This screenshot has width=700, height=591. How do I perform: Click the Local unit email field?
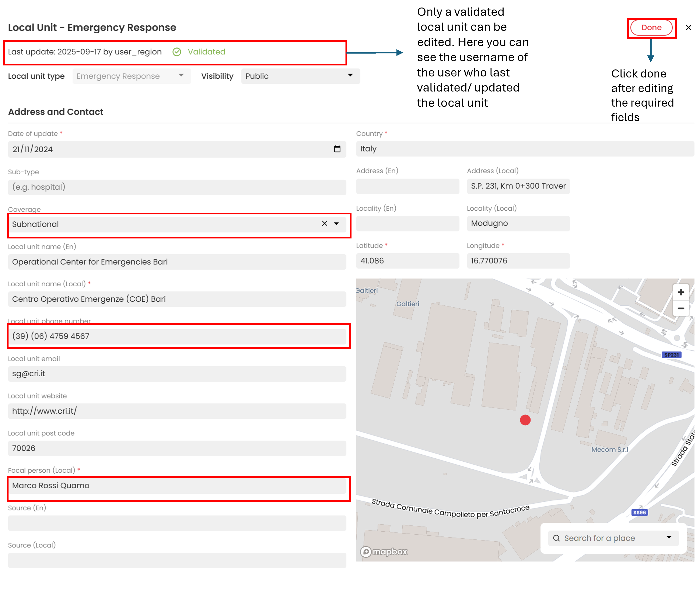tap(177, 374)
